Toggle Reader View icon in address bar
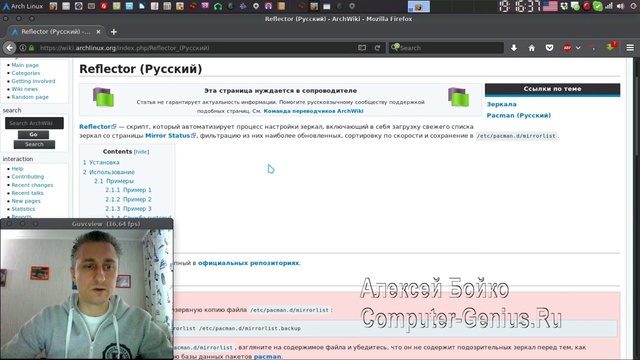 coord(362,48)
